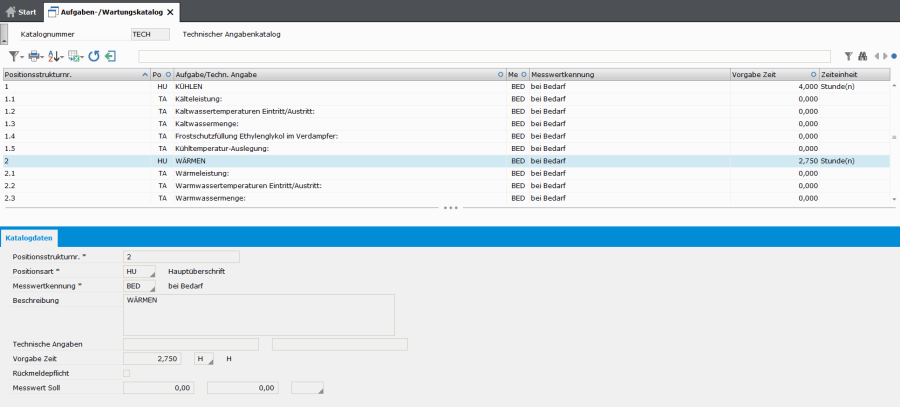Click circle marker in Vorgabe Zeit header
Screen dimensions: 900x407
pyautogui.click(x=813, y=75)
